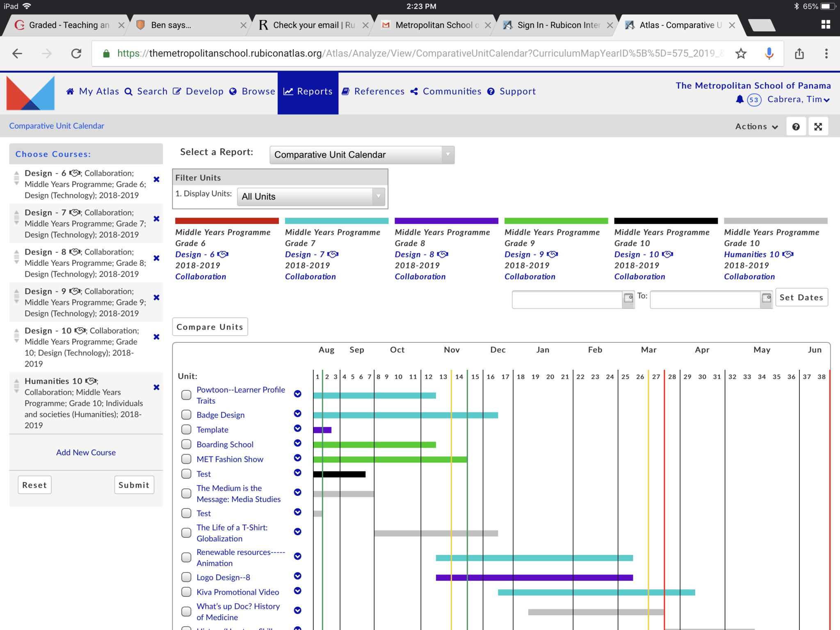Open calendar picker for the To date

pos(766,298)
